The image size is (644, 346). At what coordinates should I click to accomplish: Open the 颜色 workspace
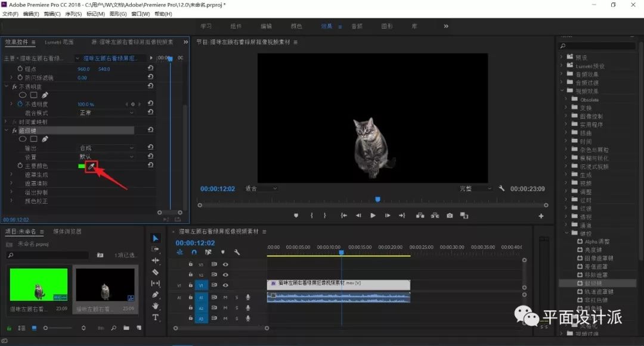click(296, 26)
